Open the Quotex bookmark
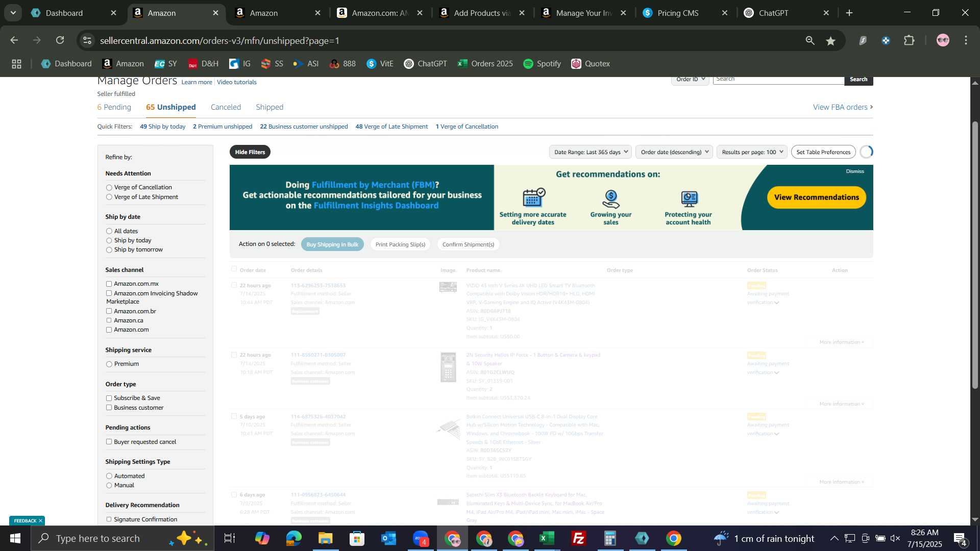 [591, 64]
